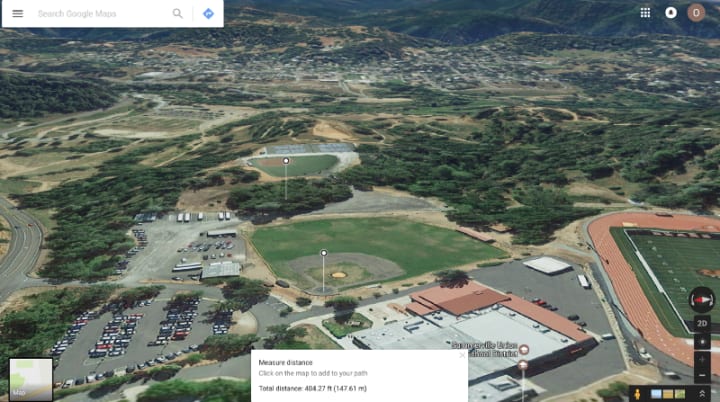Click the search magnifier icon

tap(177, 13)
